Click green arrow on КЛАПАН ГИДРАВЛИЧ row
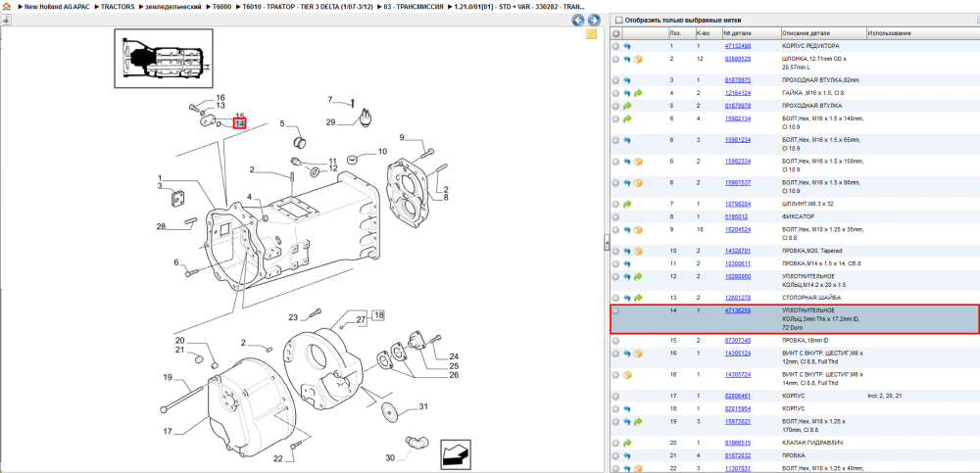The width and height of the screenshot is (980, 473). click(x=627, y=443)
